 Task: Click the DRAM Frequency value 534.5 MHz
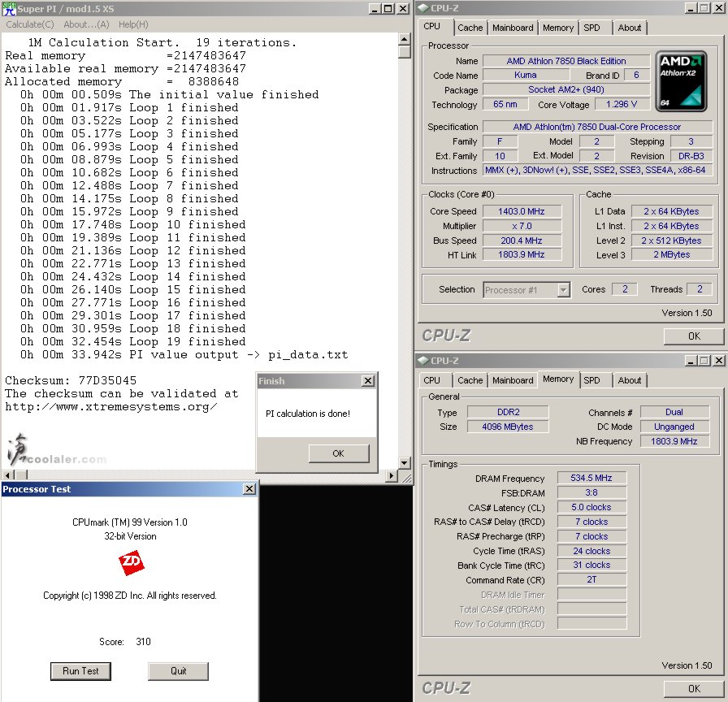(591, 479)
